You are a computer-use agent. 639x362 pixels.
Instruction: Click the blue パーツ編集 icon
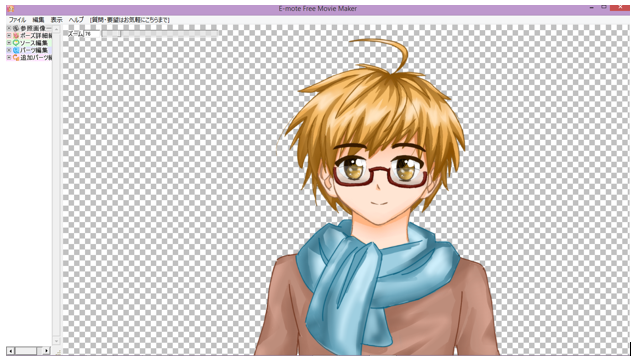point(16,50)
